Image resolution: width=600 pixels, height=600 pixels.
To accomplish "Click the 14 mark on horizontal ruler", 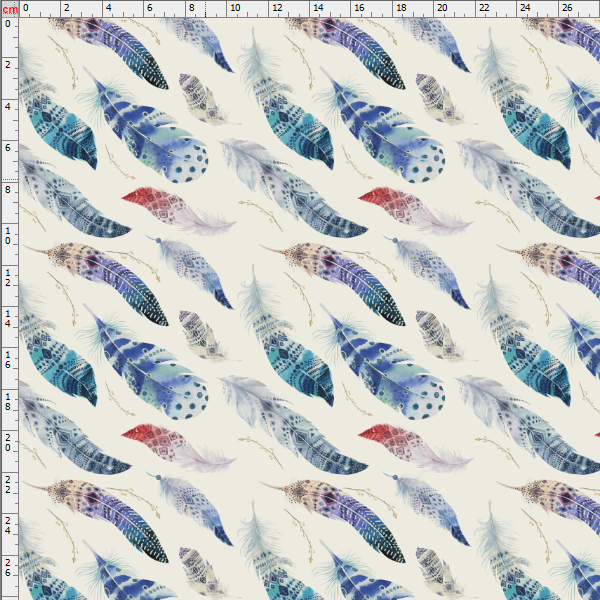I will click(x=318, y=8).
